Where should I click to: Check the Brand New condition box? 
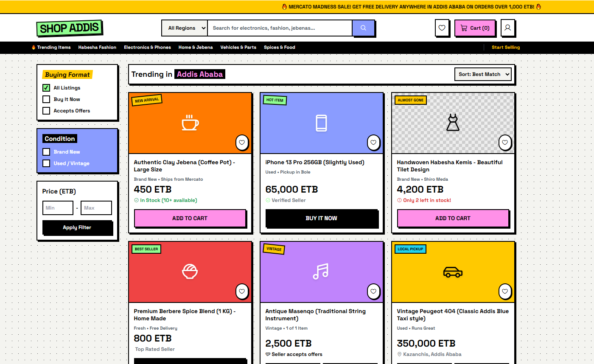[46, 152]
